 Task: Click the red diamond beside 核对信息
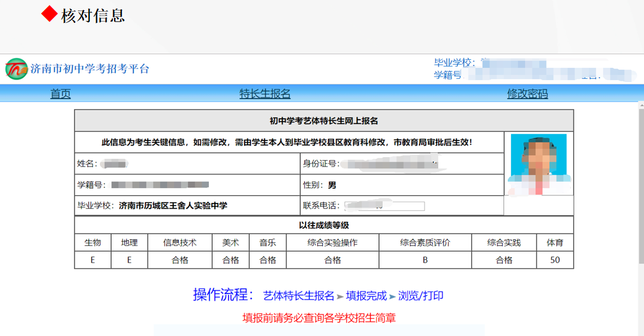point(49,15)
